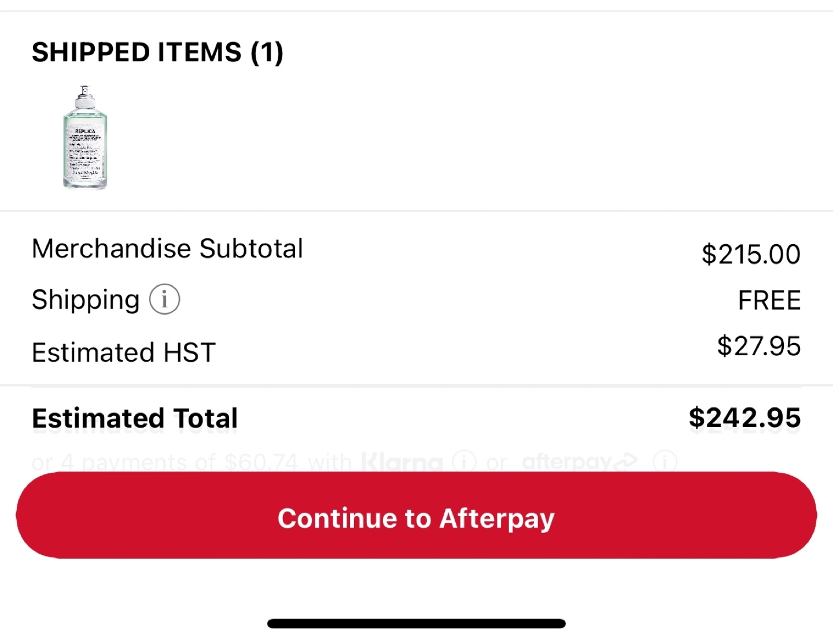Tap the home indicator bar

coord(417,623)
